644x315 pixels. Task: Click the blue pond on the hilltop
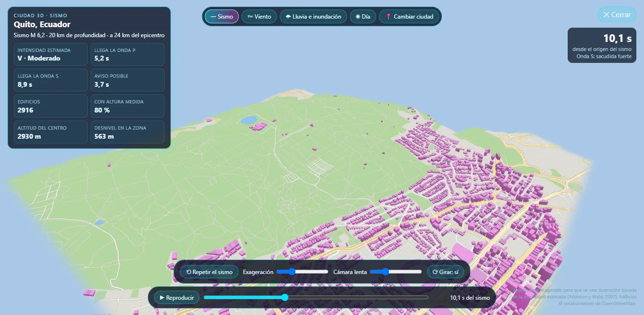249,120
